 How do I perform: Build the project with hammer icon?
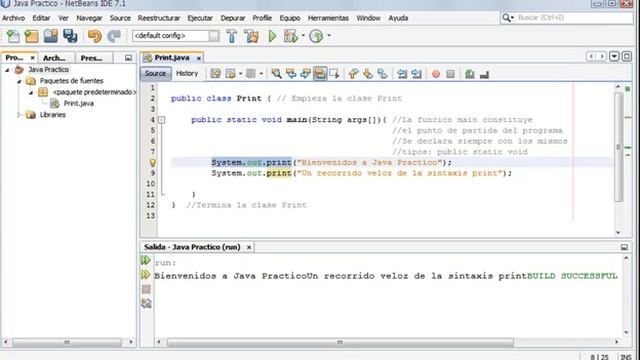click(232, 36)
